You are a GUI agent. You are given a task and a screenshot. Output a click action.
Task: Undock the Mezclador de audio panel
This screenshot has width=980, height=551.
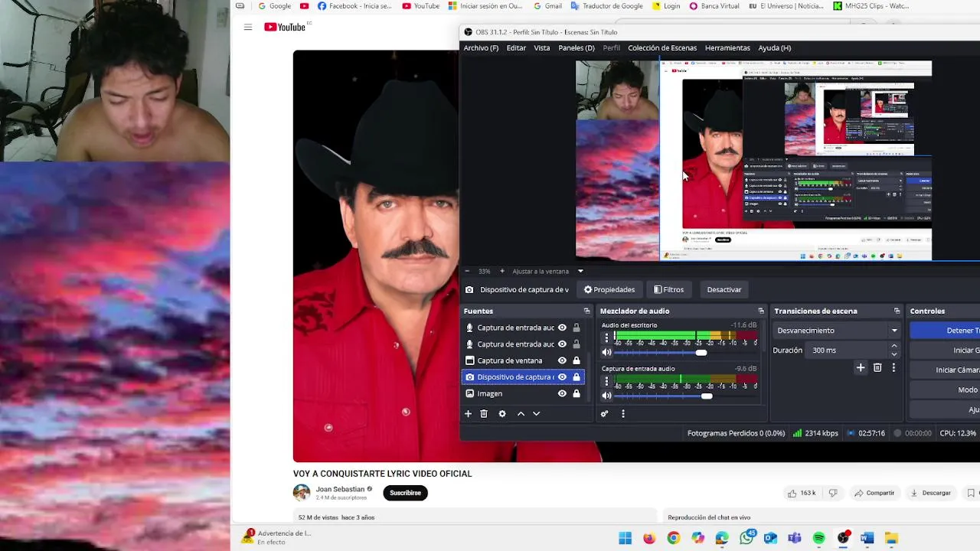tap(761, 311)
